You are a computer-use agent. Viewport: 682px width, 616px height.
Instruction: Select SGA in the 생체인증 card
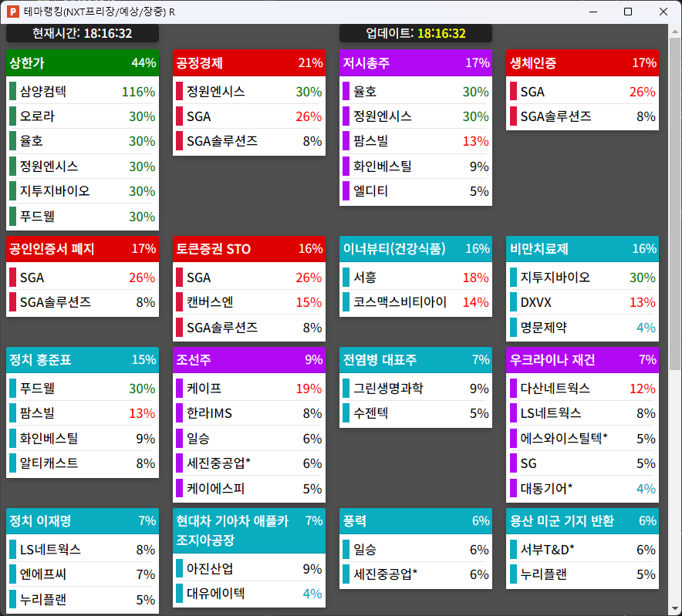point(582,92)
